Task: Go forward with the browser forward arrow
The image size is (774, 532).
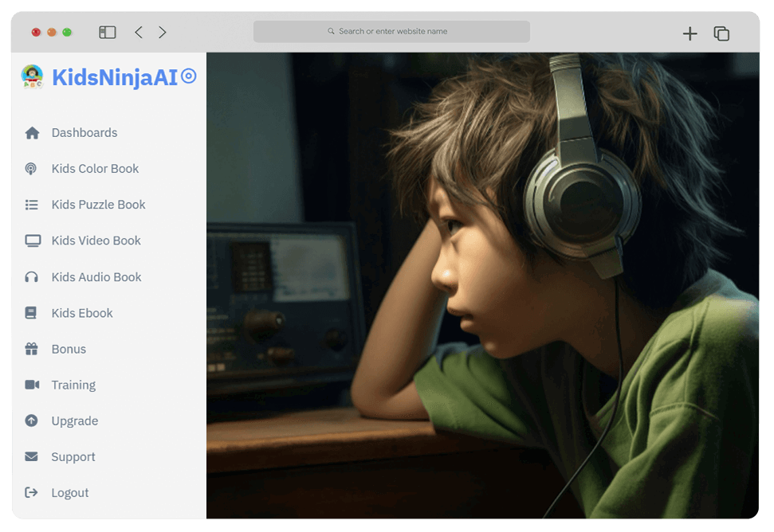Action: pyautogui.click(x=163, y=33)
